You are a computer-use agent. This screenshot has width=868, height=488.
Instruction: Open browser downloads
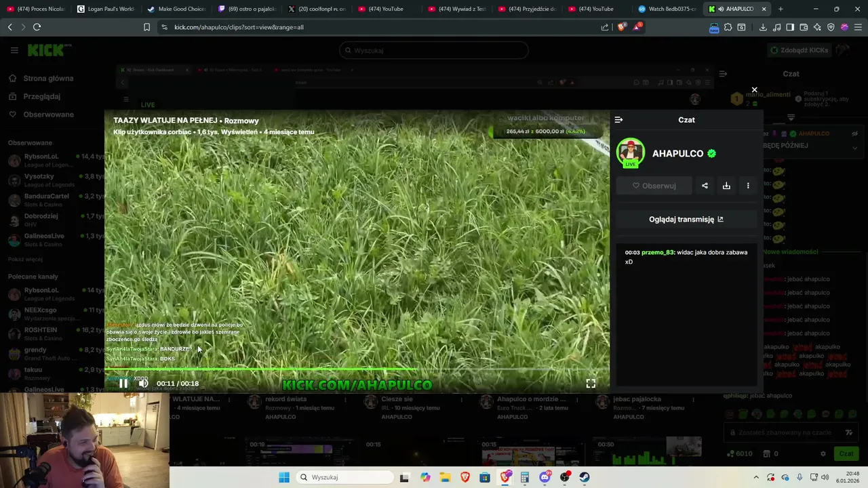[763, 27]
